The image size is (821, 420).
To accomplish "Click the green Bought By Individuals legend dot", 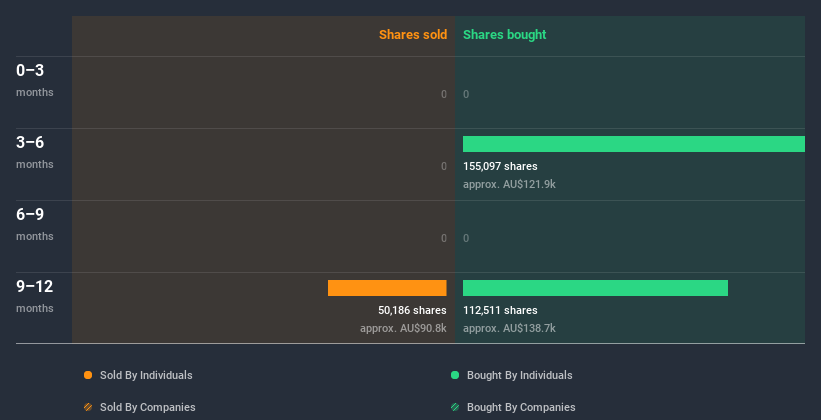I will [x=455, y=375].
